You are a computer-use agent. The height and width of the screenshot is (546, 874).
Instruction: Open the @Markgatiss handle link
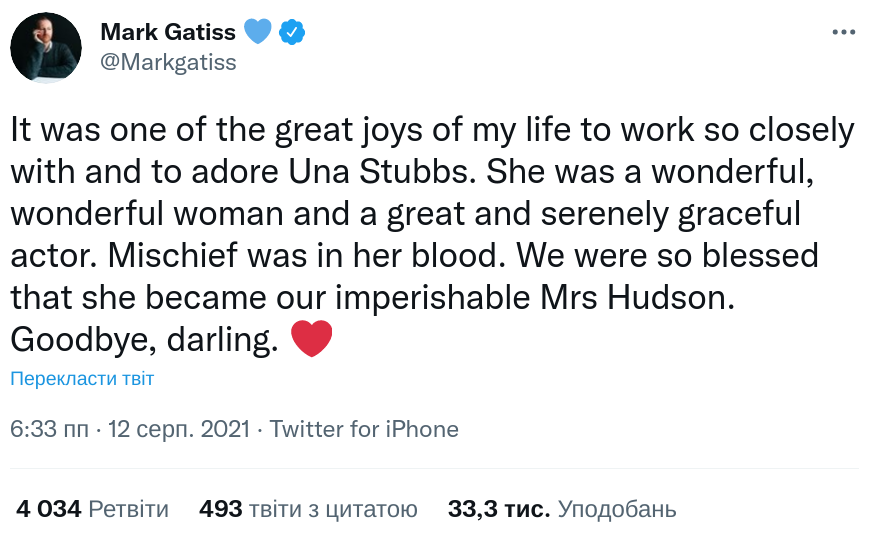(x=168, y=62)
